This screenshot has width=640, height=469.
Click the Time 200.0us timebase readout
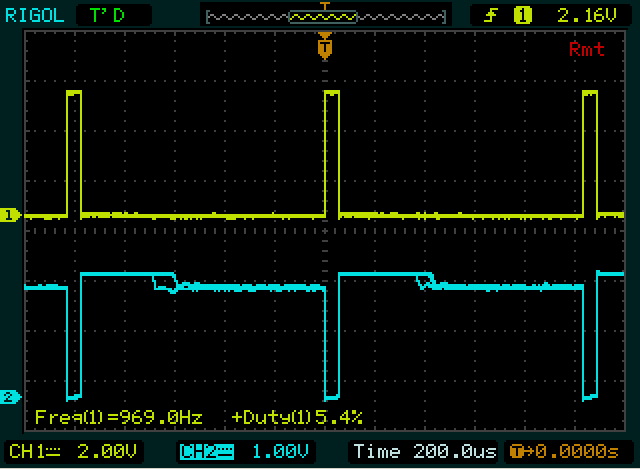425,451
